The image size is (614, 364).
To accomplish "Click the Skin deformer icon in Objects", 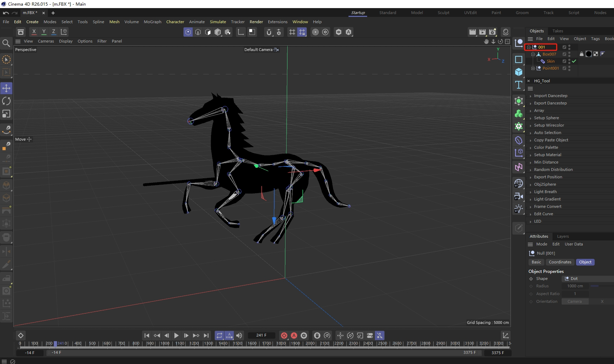I will click(543, 61).
